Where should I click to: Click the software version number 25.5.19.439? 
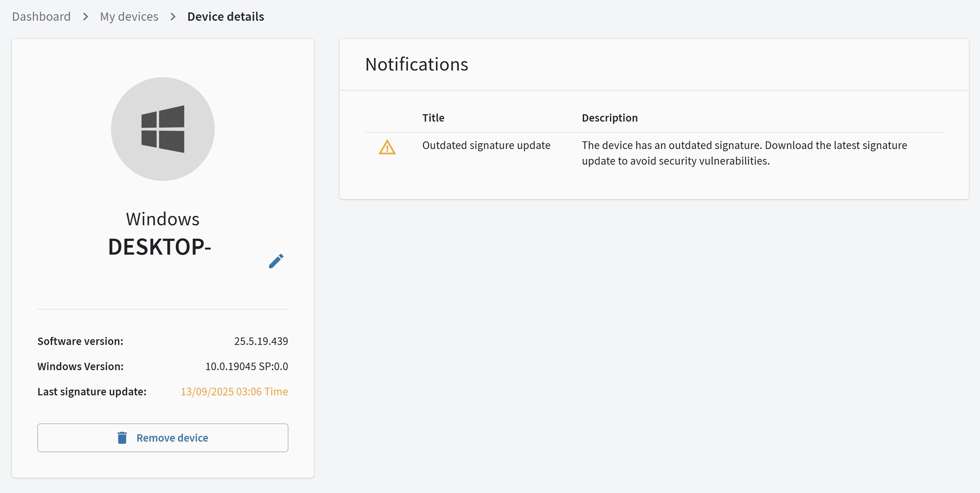pos(261,341)
